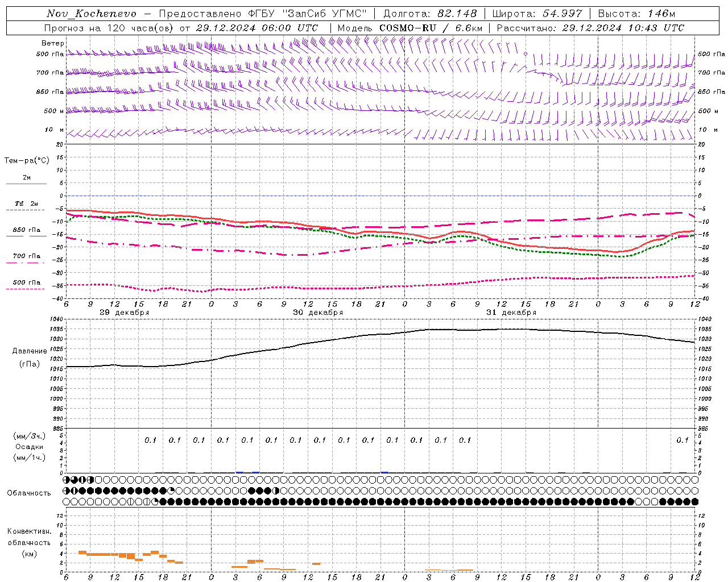
Task: Click 'Предоставлено ФГБУ "ЗапСиб УГМС"' provider text
Action: click(263, 14)
